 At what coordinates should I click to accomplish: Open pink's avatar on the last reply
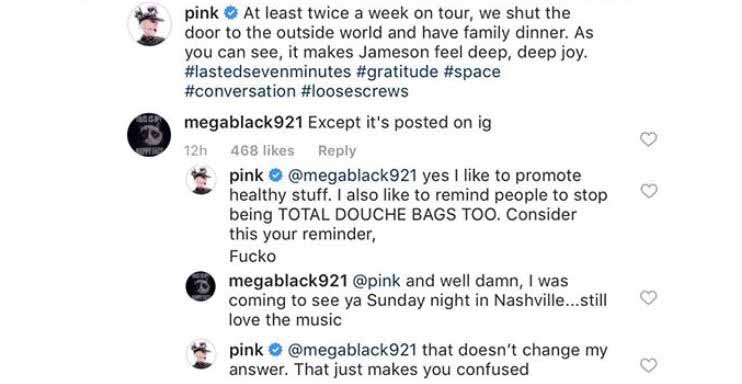pos(201,354)
